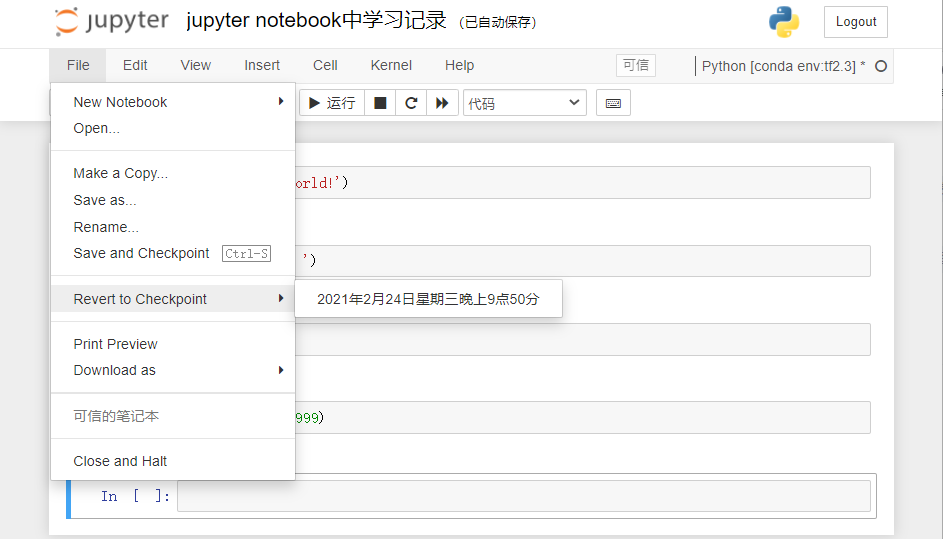Click the code cell containing orld!')
Screen dimensions: 943x539
(582, 183)
